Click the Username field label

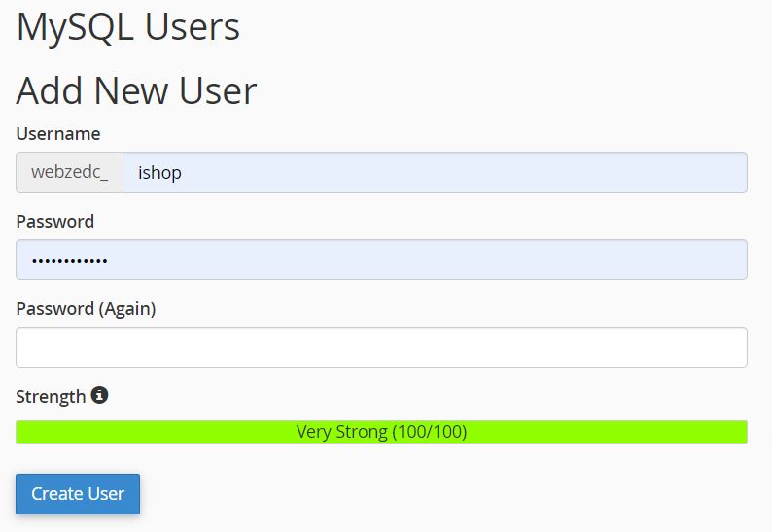point(58,133)
